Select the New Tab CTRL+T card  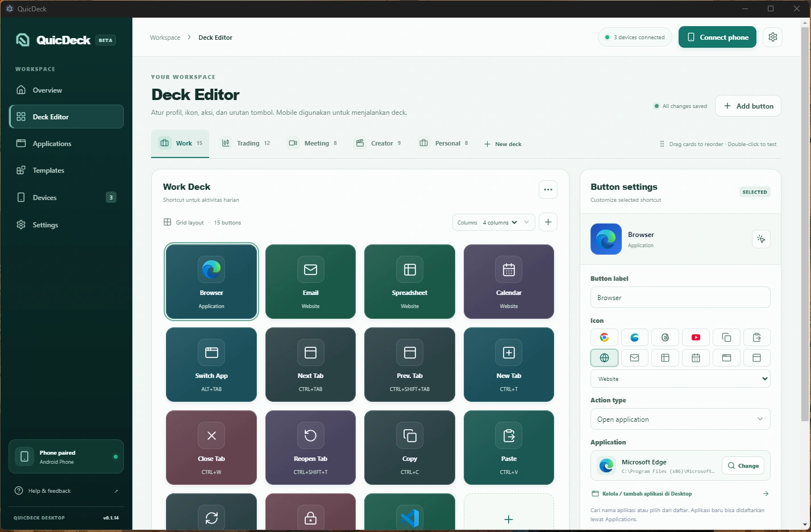click(509, 364)
